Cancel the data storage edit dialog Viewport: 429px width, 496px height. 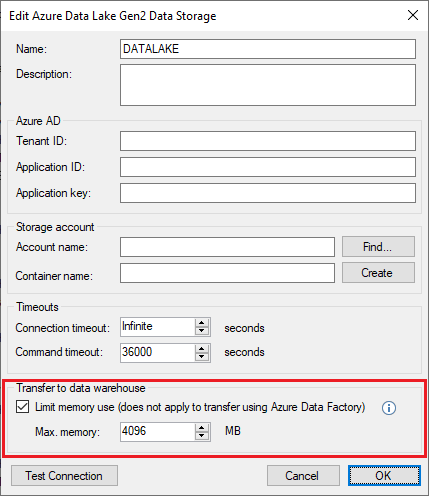click(303, 476)
